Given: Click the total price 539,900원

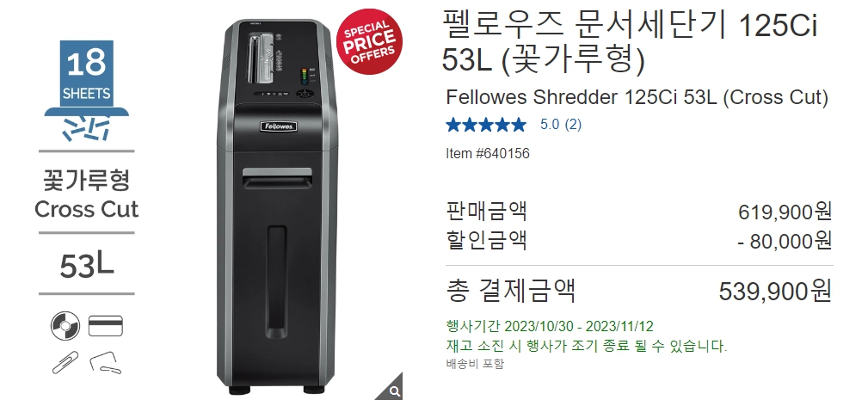Looking at the screenshot, I should [775, 292].
